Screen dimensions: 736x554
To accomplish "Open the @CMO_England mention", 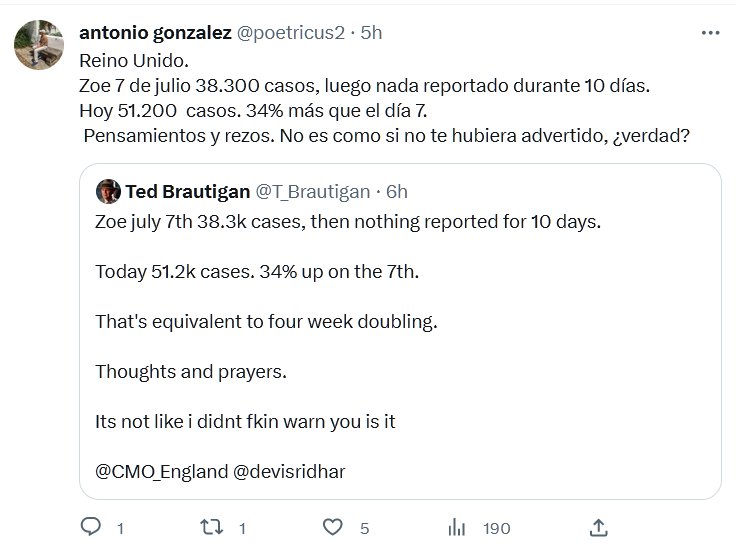I will pyautogui.click(x=161, y=472).
